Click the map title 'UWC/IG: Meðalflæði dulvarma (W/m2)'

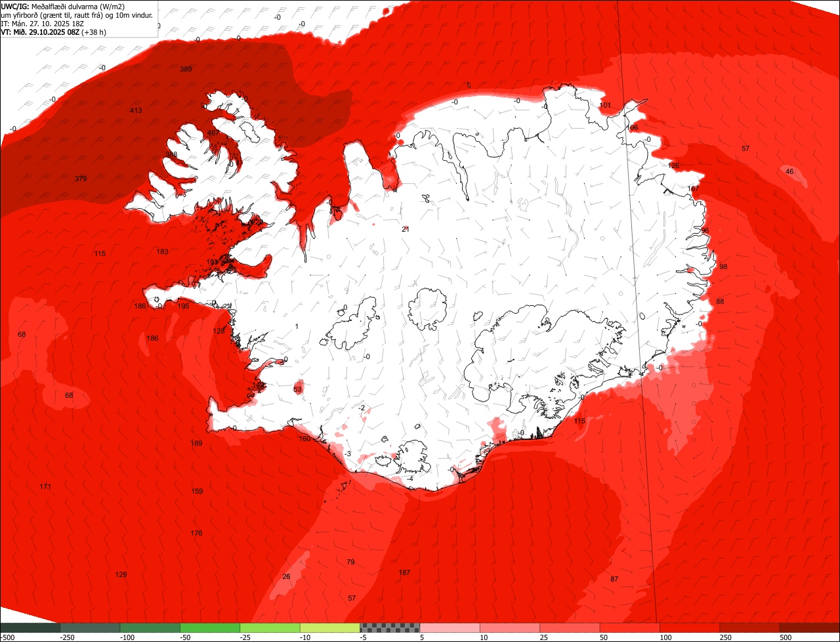[63, 6]
